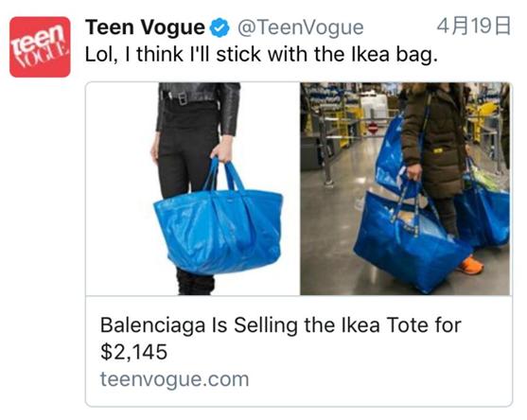The width and height of the screenshot is (527, 420).
Task: Click the blue verified checkmark badge
Action: click(x=220, y=27)
